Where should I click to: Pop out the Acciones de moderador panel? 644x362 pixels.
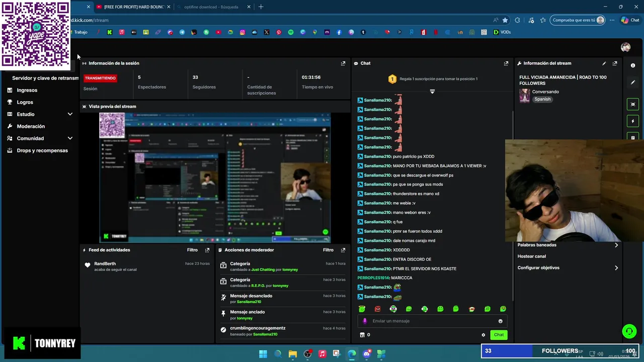(x=343, y=250)
